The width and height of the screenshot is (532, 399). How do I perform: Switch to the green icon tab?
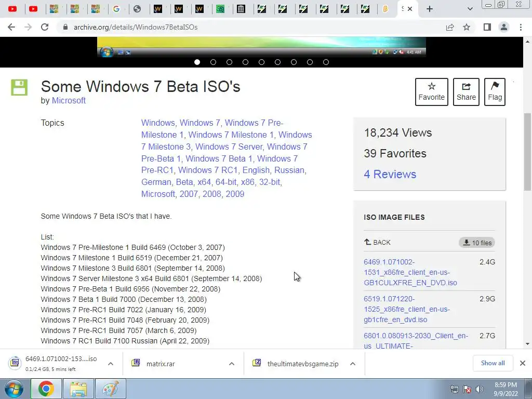[220, 9]
